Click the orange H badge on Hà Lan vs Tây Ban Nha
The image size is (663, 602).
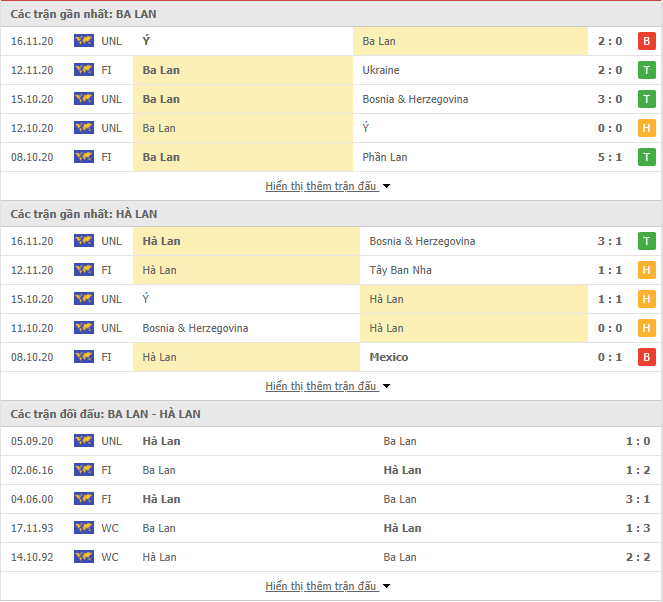(x=647, y=270)
